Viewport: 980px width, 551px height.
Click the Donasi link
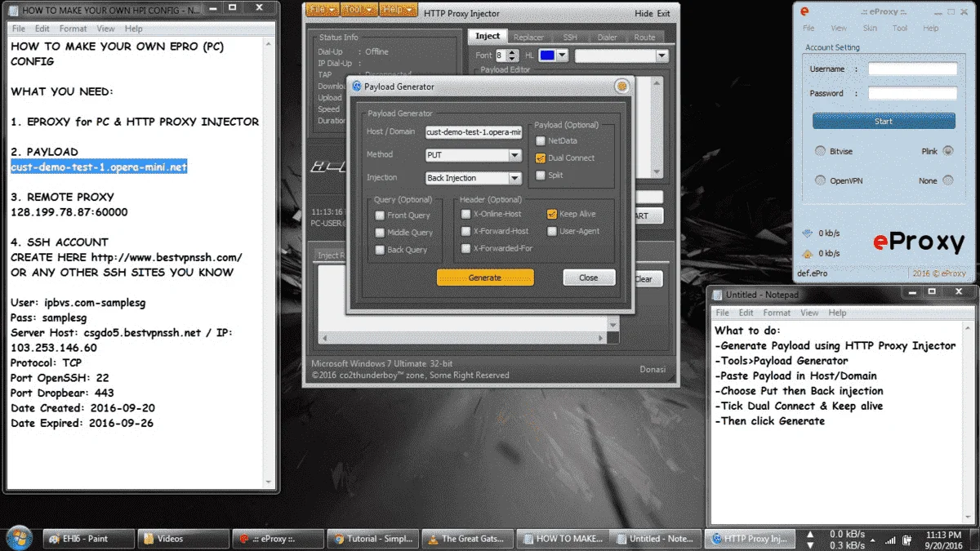(x=653, y=370)
